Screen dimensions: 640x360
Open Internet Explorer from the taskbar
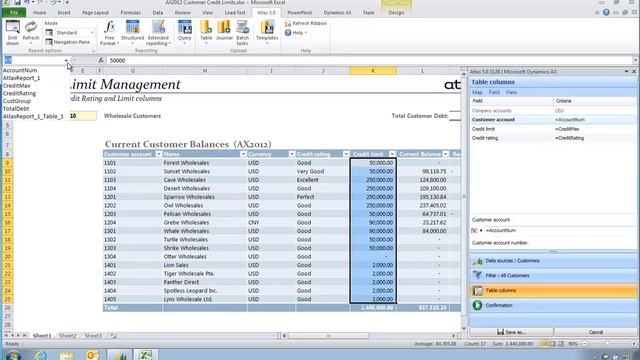coord(40,355)
